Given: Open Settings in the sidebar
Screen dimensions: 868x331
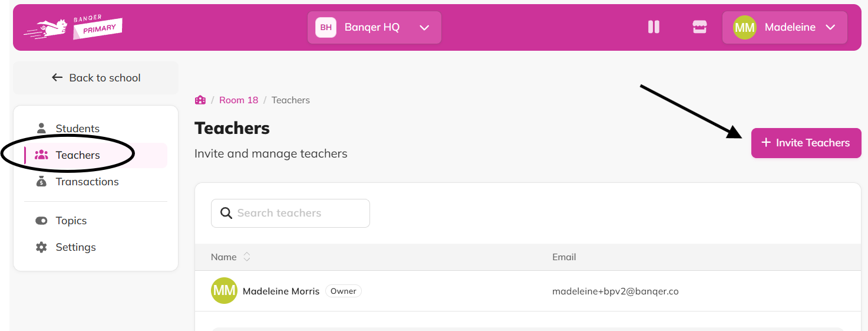Looking at the screenshot, I should [95, 247].
